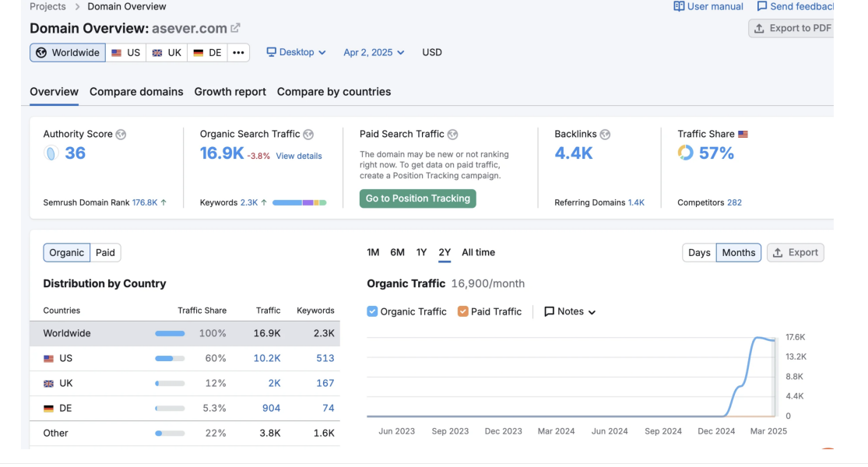The height and width of the screenshot is (467, 868).
Task: Open Referring Domains 1.4K link
Action: click(x=636, y=202)
